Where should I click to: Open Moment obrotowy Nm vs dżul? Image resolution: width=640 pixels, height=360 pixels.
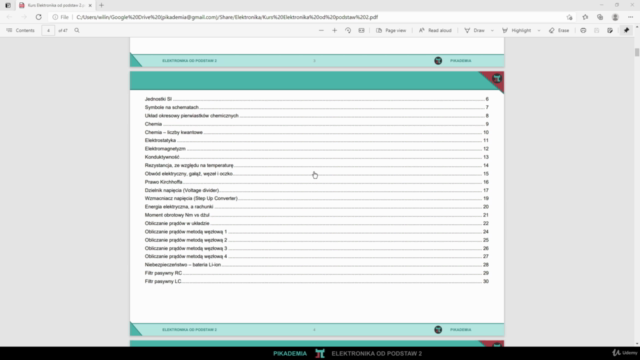[316, 215]
